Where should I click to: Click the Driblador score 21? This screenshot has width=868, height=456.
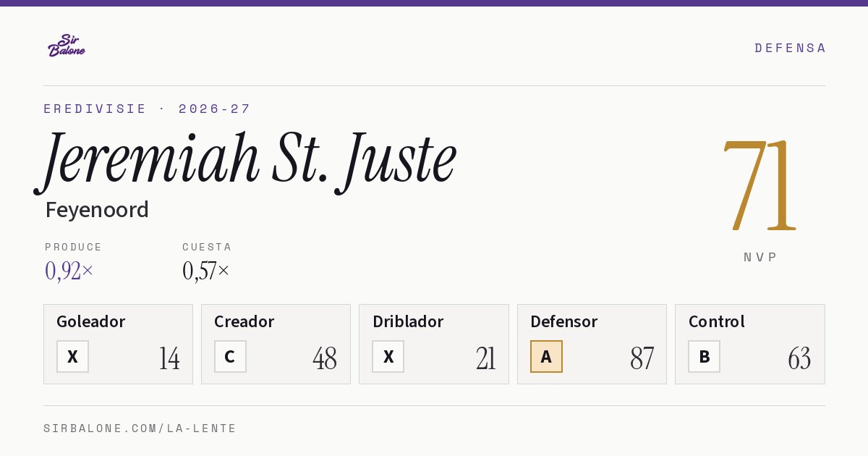coord(485,358)
